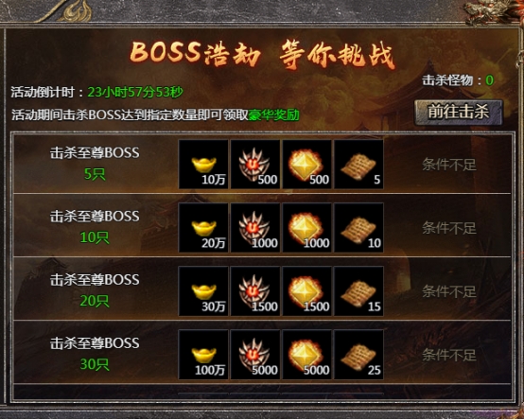The height and width of the screenshot is (420, 524).
Task: Click 条件不足 for the 30只 BOSS tier
Action: click(449, 355)
